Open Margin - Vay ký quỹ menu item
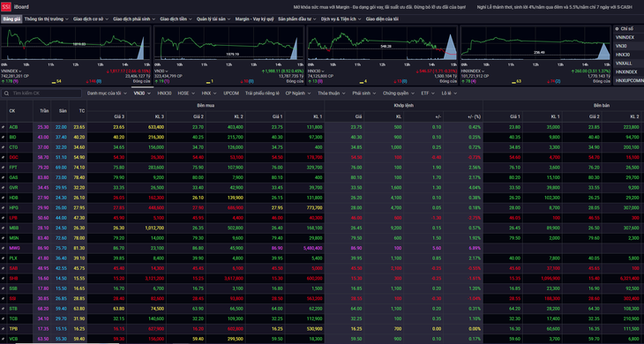 tap(254, 19)
